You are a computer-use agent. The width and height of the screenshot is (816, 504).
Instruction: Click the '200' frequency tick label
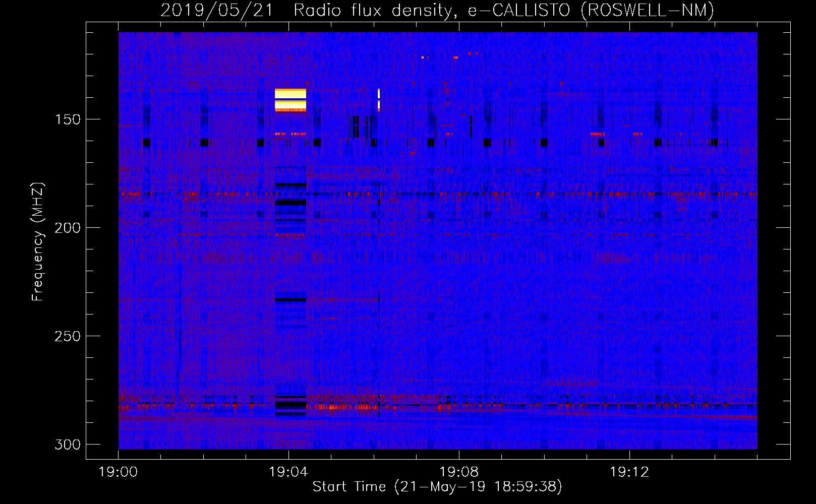pos(67,228)
